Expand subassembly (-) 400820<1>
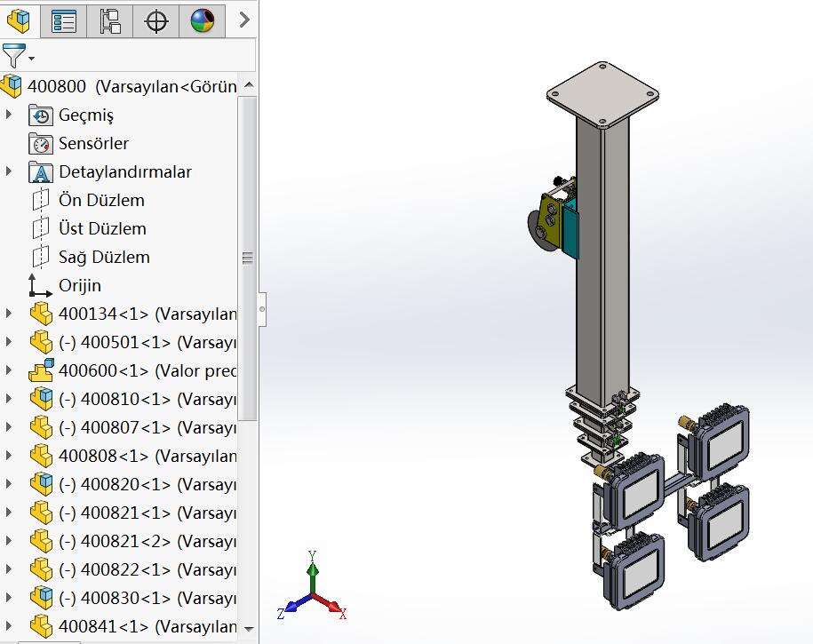 8,484
